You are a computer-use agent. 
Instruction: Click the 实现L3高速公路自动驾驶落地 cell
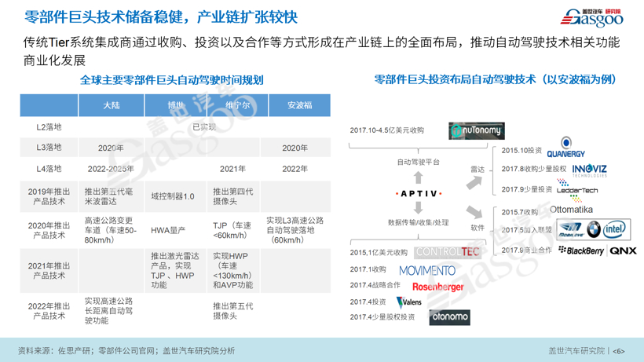click(x=295, y=230)
